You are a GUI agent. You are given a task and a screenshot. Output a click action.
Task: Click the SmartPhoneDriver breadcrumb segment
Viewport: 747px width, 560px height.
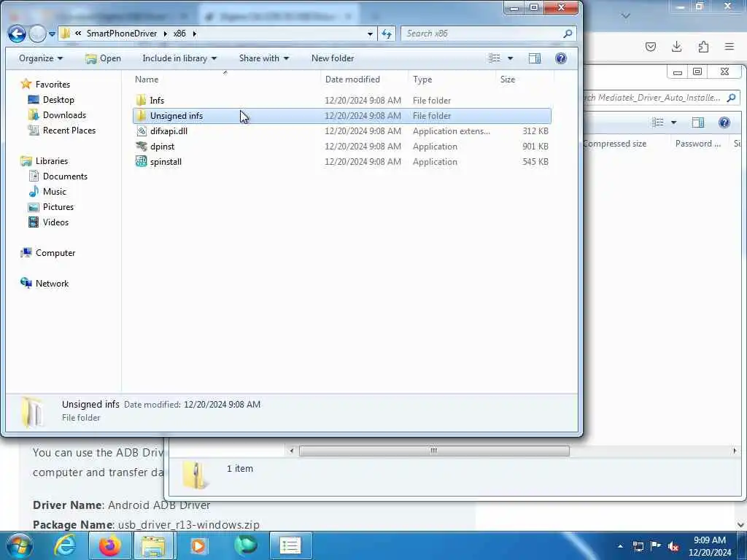coord(122,34)
